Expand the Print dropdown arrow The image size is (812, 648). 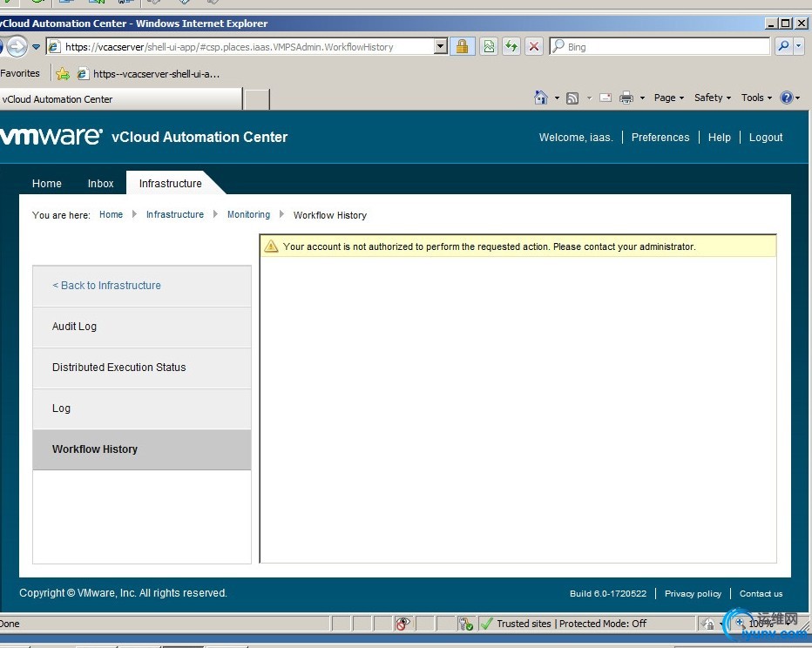[x=642, y=98]
